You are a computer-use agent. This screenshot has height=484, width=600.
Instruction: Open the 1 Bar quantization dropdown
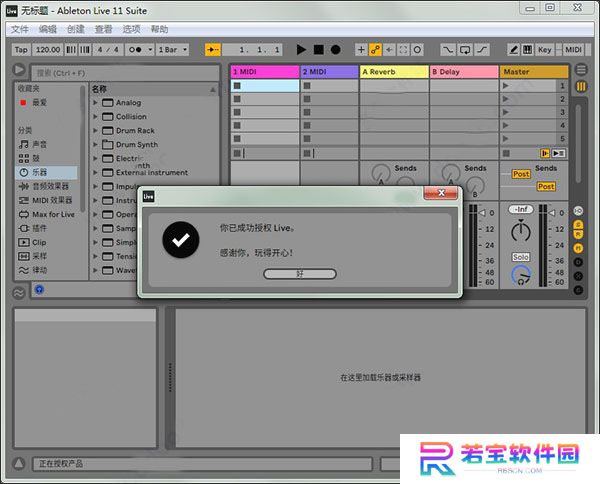(172, 49)
